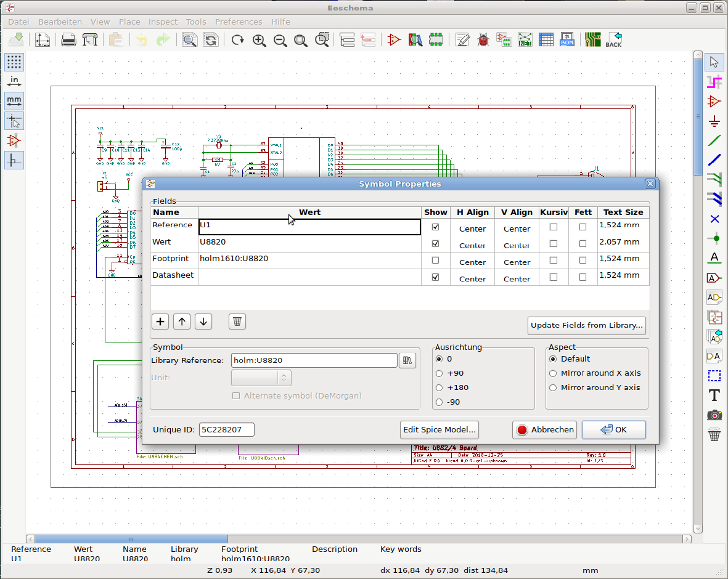Add a new field with plus button
The height and width of the screenshot is (579, 728).
coord(160,322)
